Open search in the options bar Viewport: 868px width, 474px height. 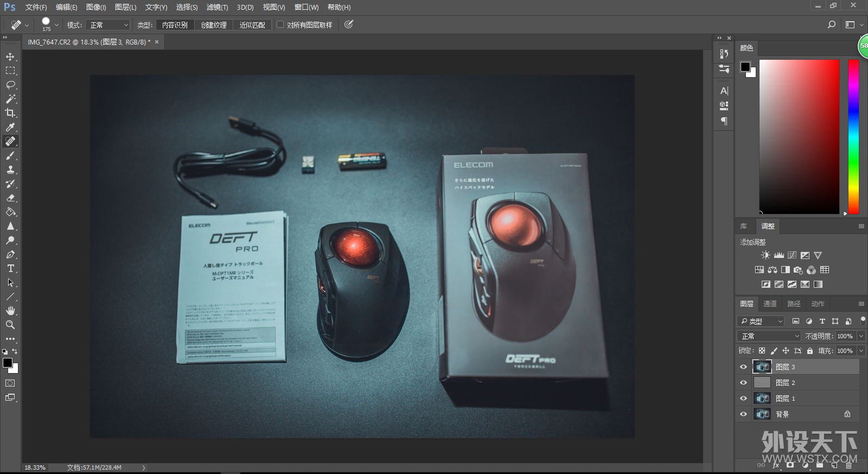832,24
